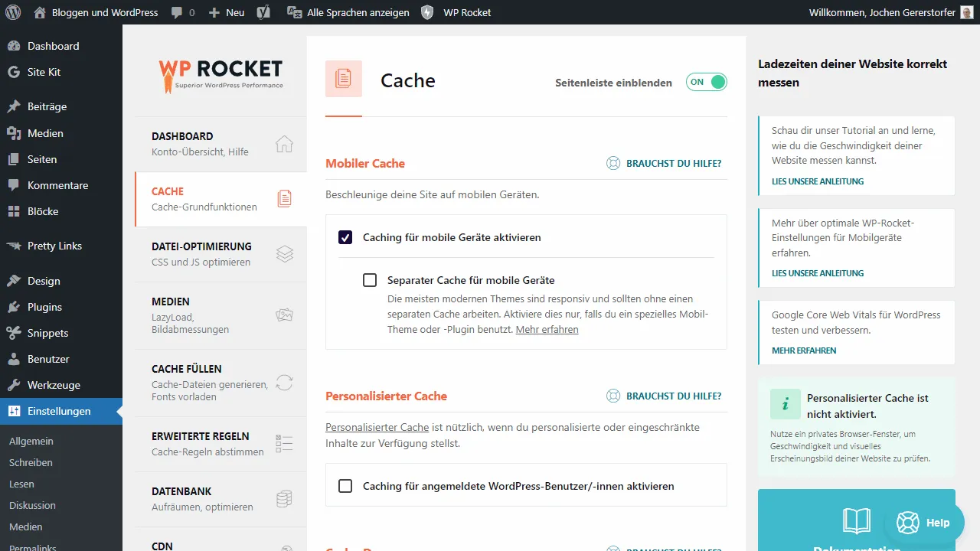Image resolution: width=980 pixels, height=551 pixels.
Task: Click the user avatar thumbnail
Action: pyautogui.click(x=967, y=12)
